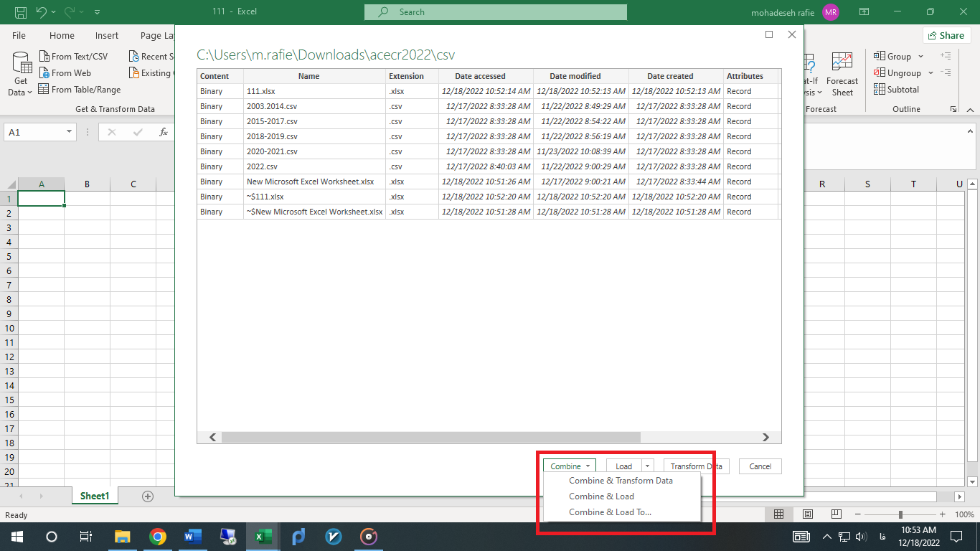Click the Group rows button
Screen dimensions: 980x551
point(892,56)
